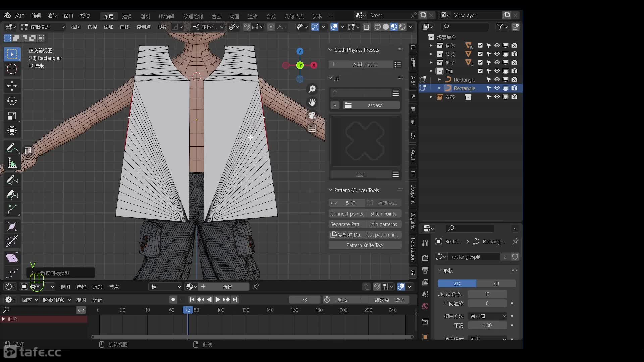Image resolution: width=644 pixels, height=362 pixels.
Task: Switch to the 几何节点 workspace tab
Action: (x=294, y=16)
